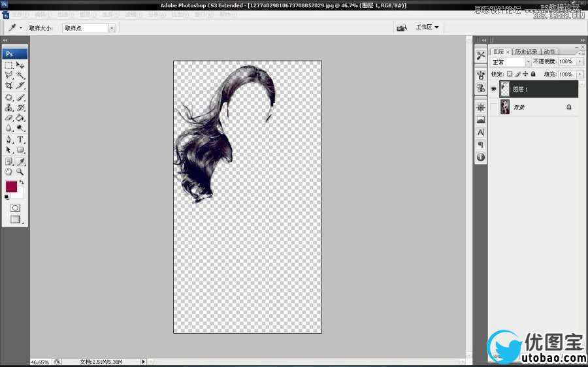Open the Character panel dock icon
The height and width of the screenshot is (367, 588).
[481, 133]
